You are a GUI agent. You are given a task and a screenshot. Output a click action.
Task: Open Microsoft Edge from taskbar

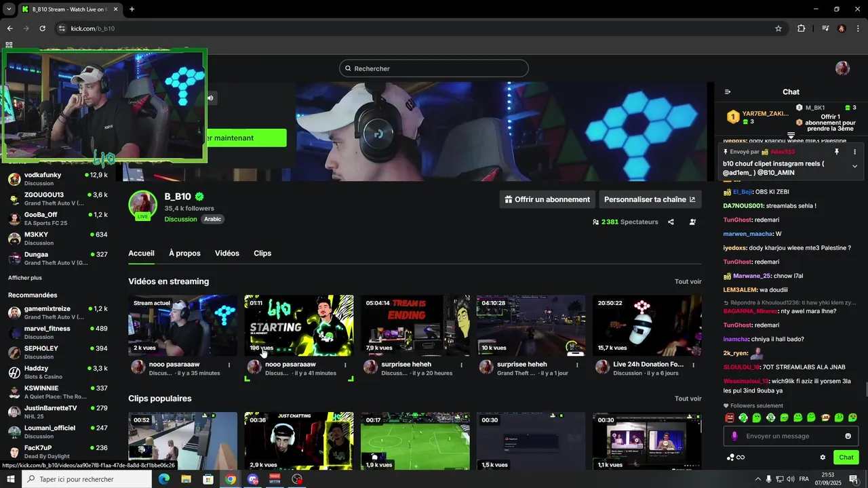163,479
